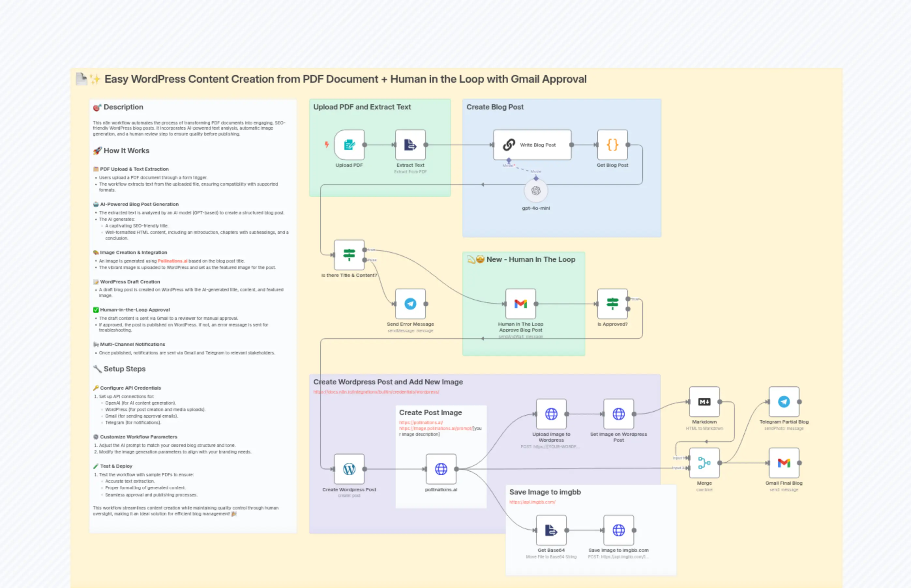
Task: Select the Create Wordpress Post node
Action: [x=349, y=469]
